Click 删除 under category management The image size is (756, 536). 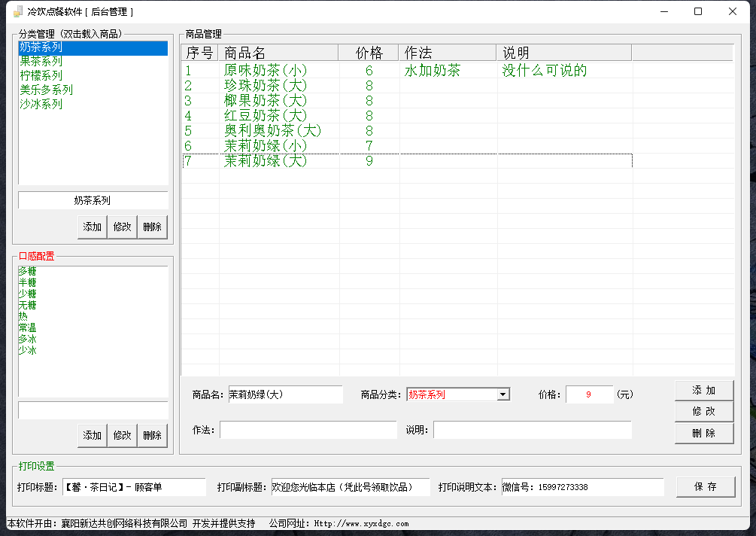pos(152,227)
